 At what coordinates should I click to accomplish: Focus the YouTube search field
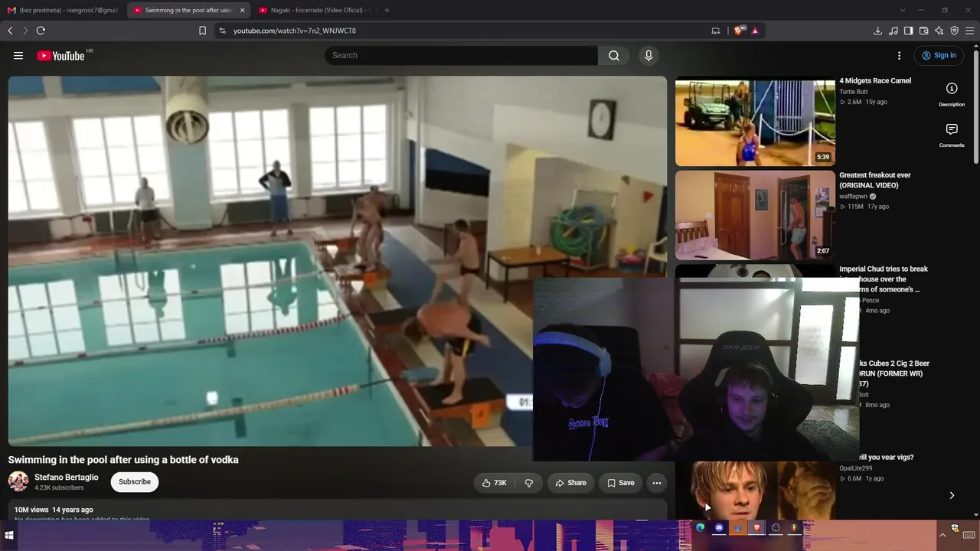pos(461,55)
